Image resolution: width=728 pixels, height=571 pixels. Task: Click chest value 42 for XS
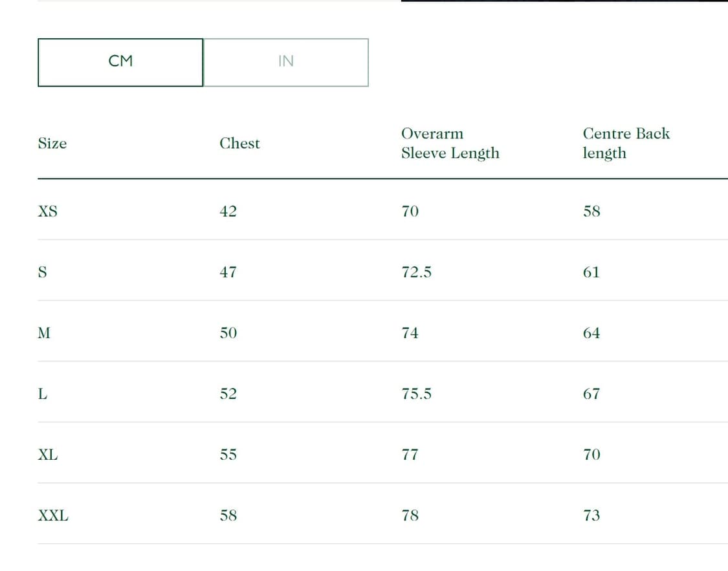228,211
